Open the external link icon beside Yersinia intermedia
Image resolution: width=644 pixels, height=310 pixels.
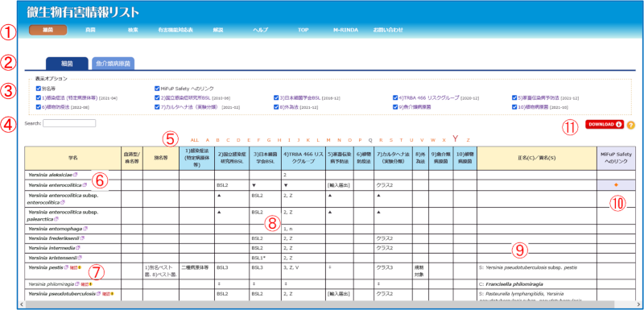[78, 247]
